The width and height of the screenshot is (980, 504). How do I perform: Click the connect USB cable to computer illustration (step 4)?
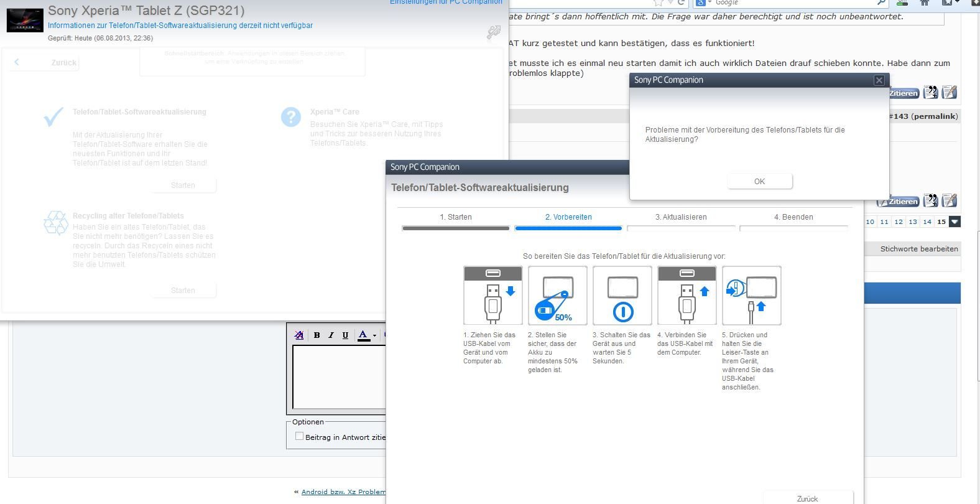pos(687,296)
